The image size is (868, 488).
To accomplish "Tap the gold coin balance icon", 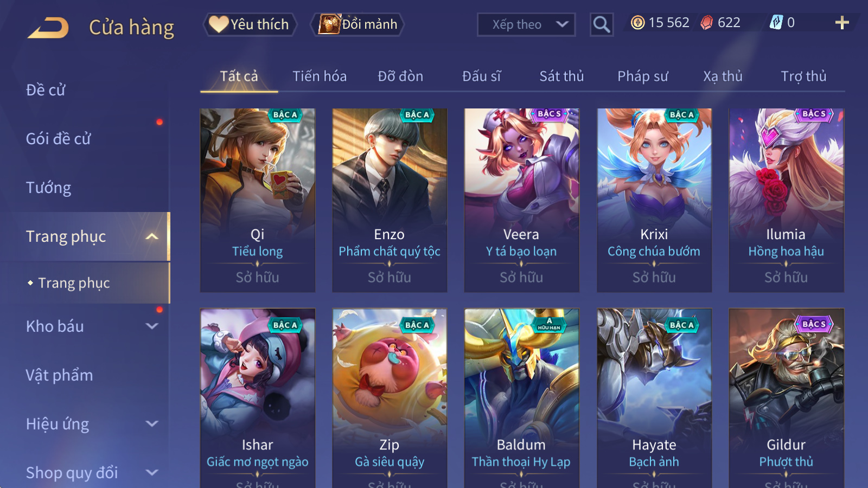I will (638, 23).
